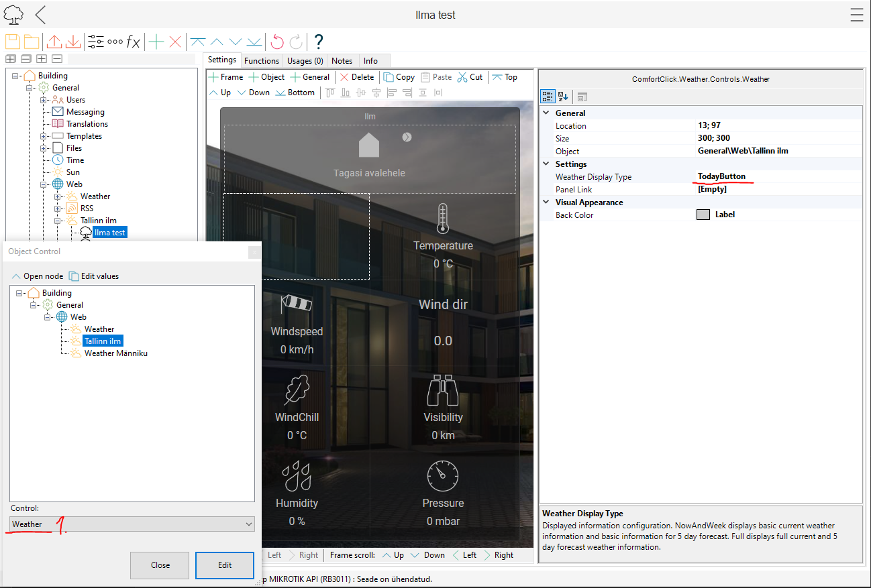The height and width of the screenshot is (588, 871).
Task: Click the upload arrow toolbar icon
Action: 54,42
